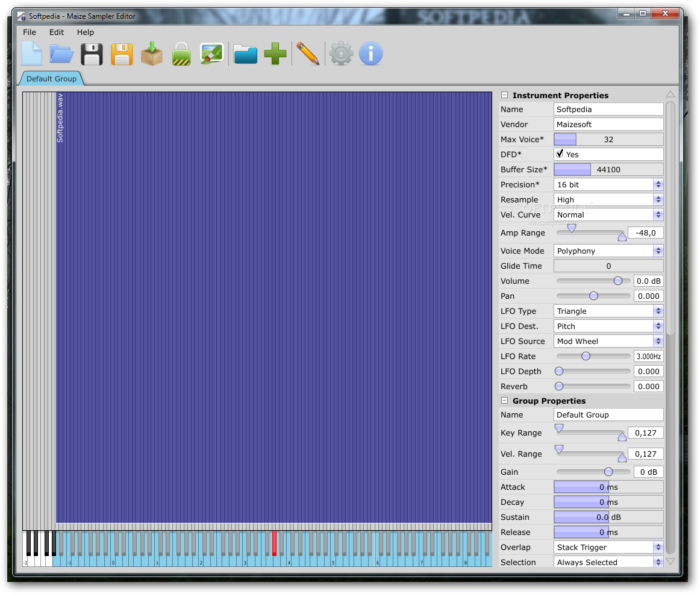Click the picture with paintbrush icon
700x594 pixels.
(211, 54)
